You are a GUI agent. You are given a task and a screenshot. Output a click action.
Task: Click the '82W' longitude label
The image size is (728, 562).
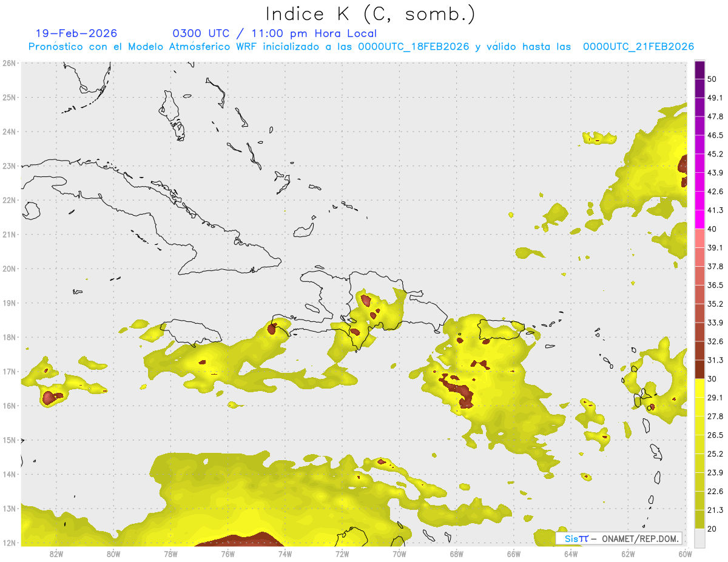point(56,554)
